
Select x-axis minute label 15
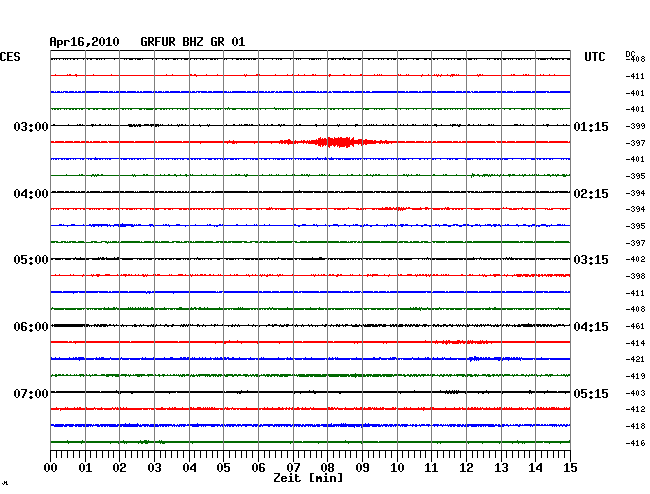(570, 468)
